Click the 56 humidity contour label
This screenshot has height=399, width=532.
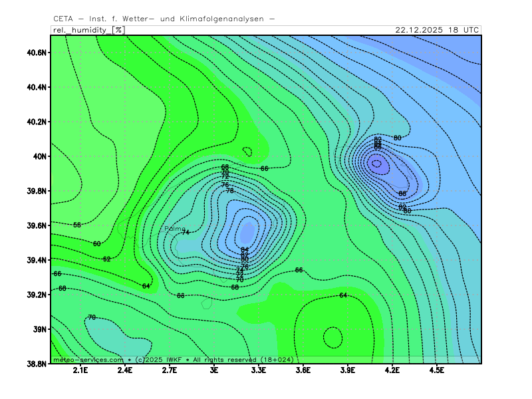click(77, 225)
